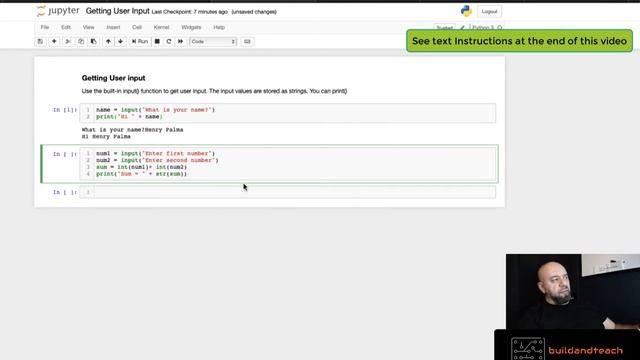The height and width of the screenshot is (360, 640).
Task: Select the Getting User input heading cell
Action: tap(113, 78)
